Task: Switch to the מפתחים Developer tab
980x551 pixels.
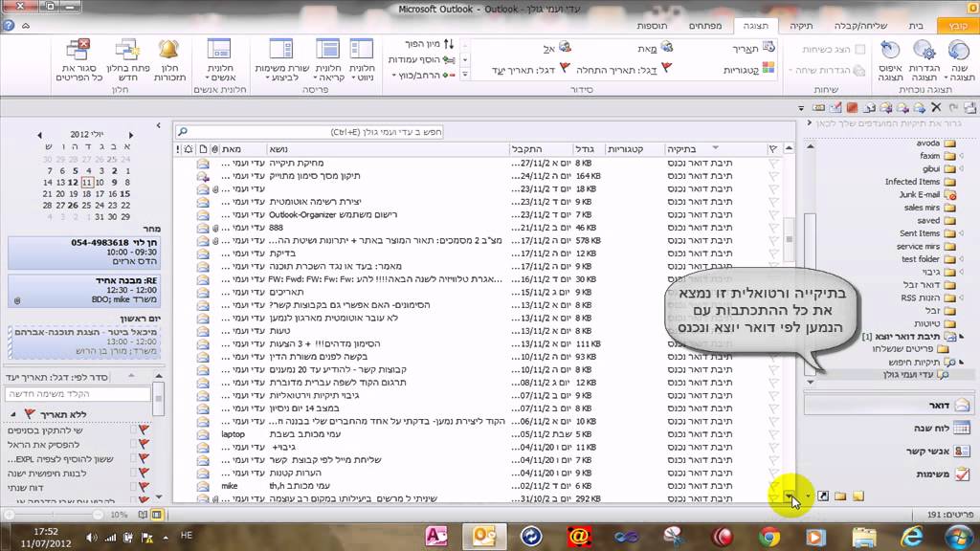Action: pyautogui.click(x=705, y=26)
